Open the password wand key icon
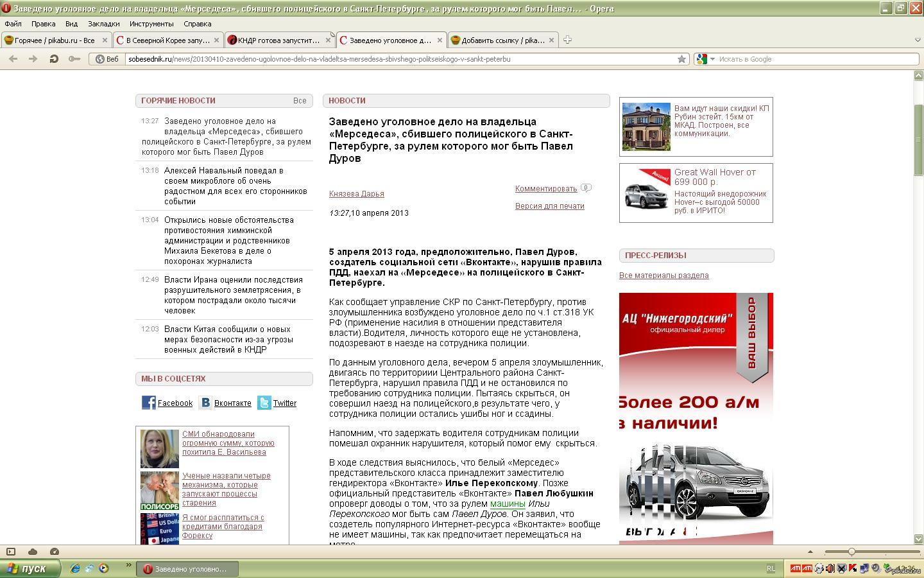This screenshot has height=578, width=924. pyautogui.click(x=74, y=59)
